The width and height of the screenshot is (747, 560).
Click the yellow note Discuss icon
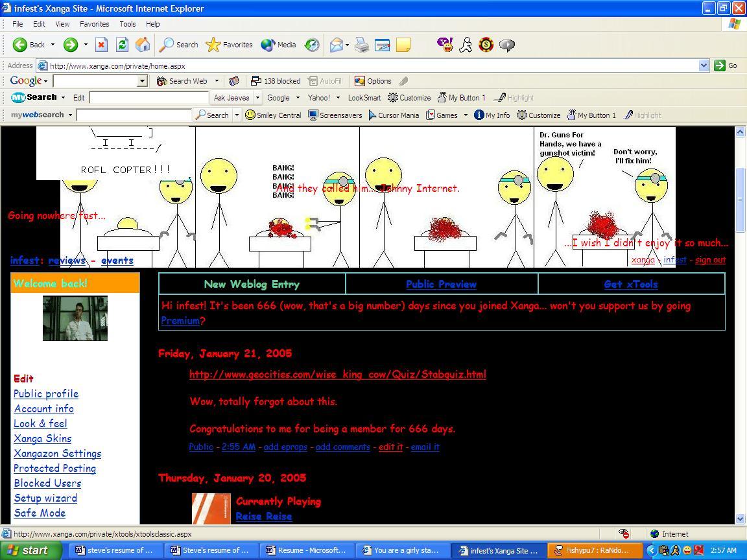coord(403,45)
